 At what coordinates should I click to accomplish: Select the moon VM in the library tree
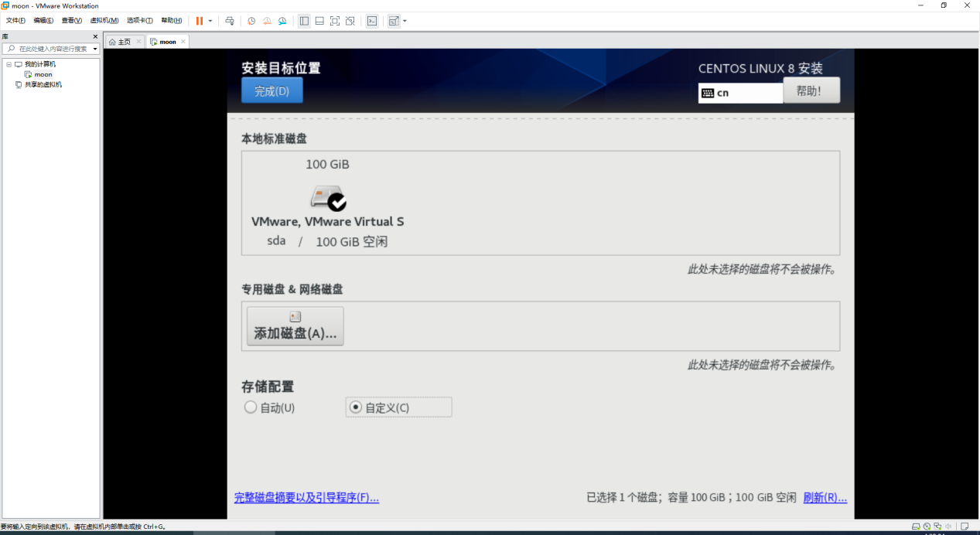43,74
